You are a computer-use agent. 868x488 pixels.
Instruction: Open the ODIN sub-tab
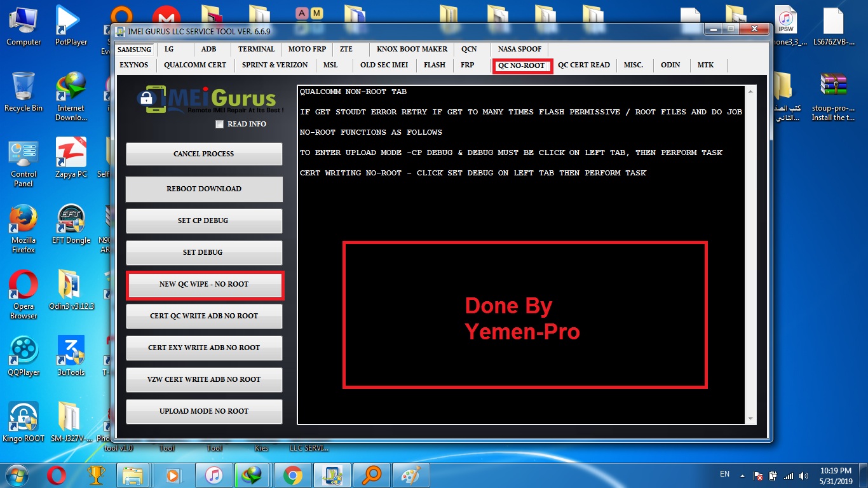tap(670, 65)
